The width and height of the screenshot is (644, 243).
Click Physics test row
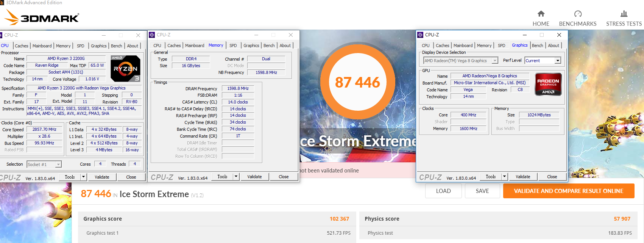pyautogui.click(x=498, y=233)
